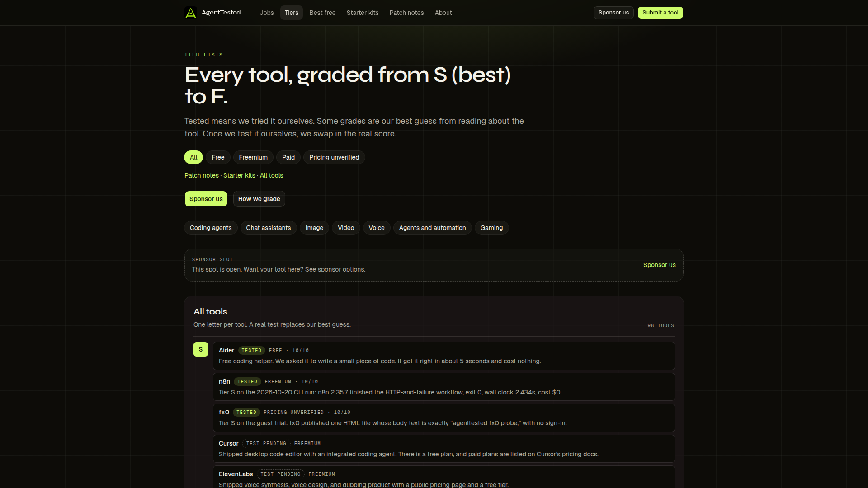Open Patch notes in top navigation
This screenshot has height=488, width=868.
[407, 13]
